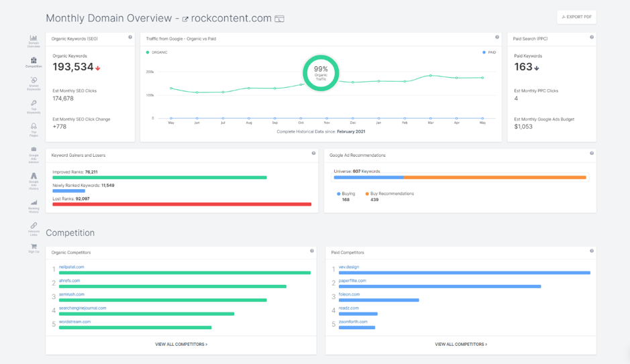
Task: Open help for Keyword Gainers and Losers
Action: (x=313, y=154)
